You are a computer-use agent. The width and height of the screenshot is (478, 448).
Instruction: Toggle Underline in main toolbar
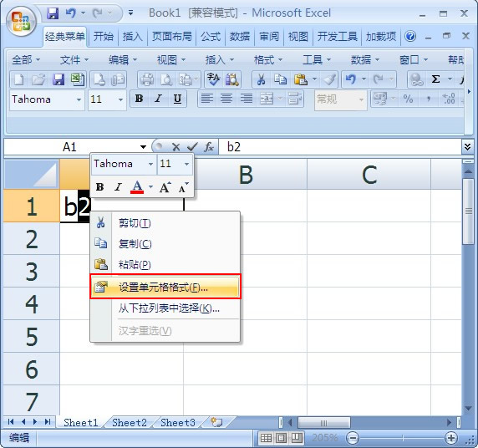pyautogui.click(x=177, y=99)
